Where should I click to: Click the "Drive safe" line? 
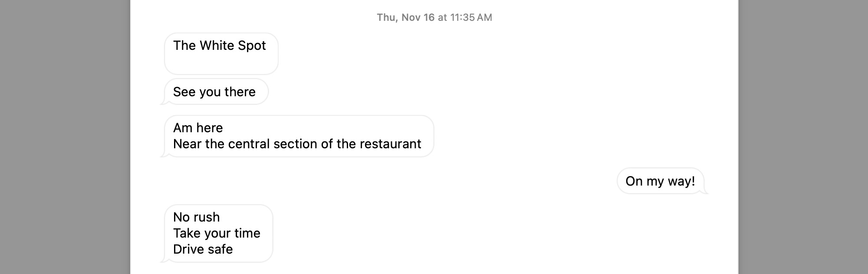click(x=203, y=249)
